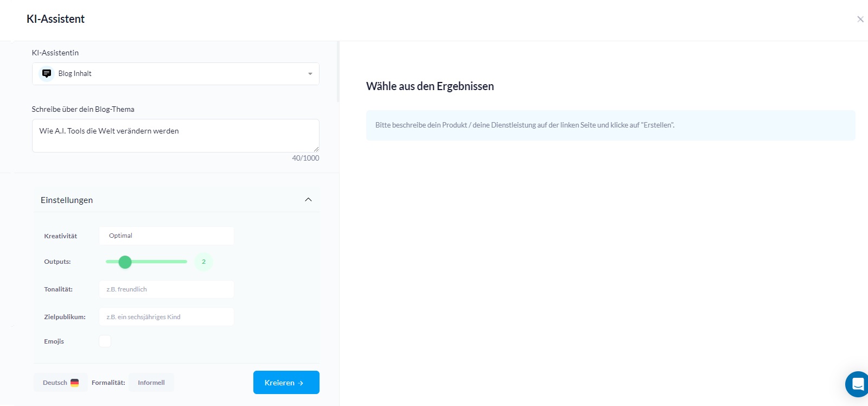Click the Zielpublikum label

65,317
